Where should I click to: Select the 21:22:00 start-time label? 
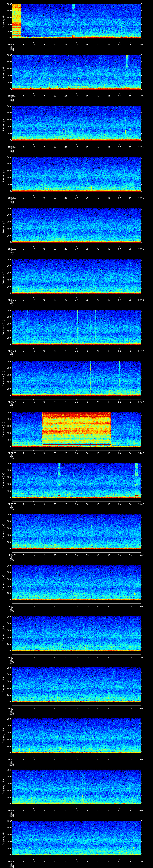coord(12,453)
